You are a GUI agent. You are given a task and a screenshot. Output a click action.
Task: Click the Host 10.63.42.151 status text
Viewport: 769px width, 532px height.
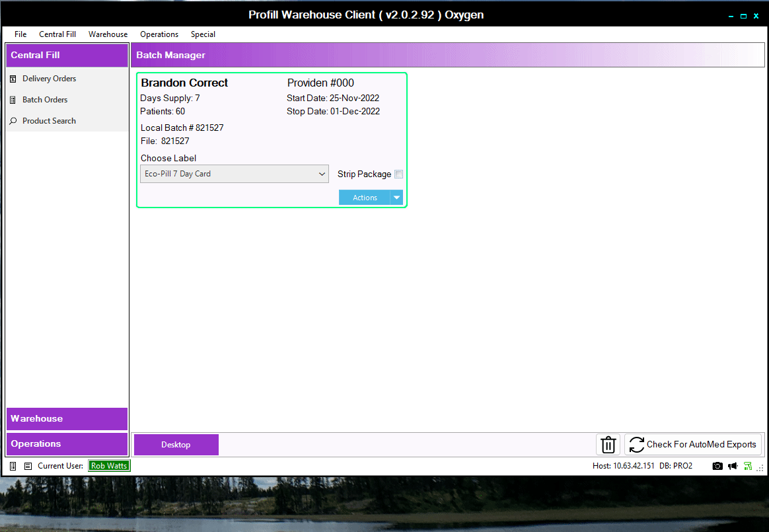[623, 466]
